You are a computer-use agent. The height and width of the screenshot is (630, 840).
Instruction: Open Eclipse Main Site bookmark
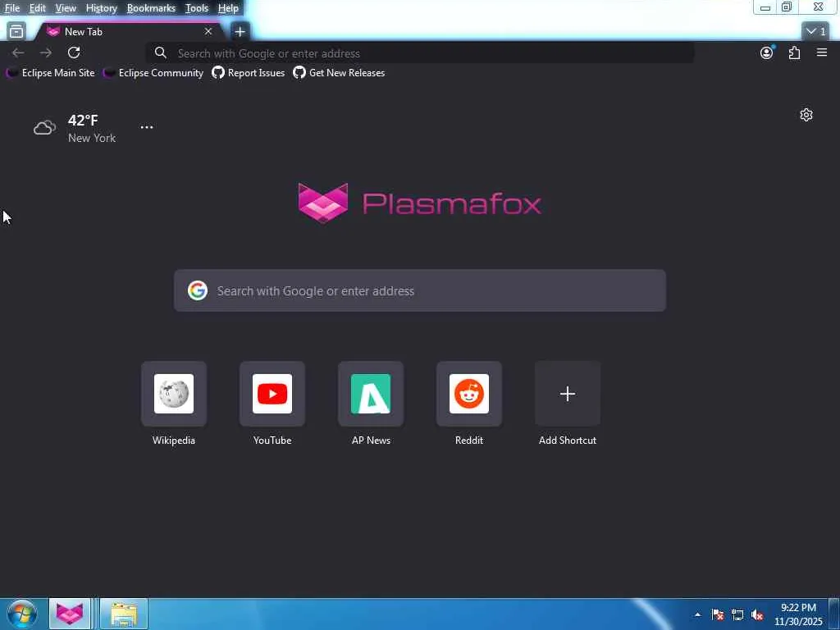[50, 73]
